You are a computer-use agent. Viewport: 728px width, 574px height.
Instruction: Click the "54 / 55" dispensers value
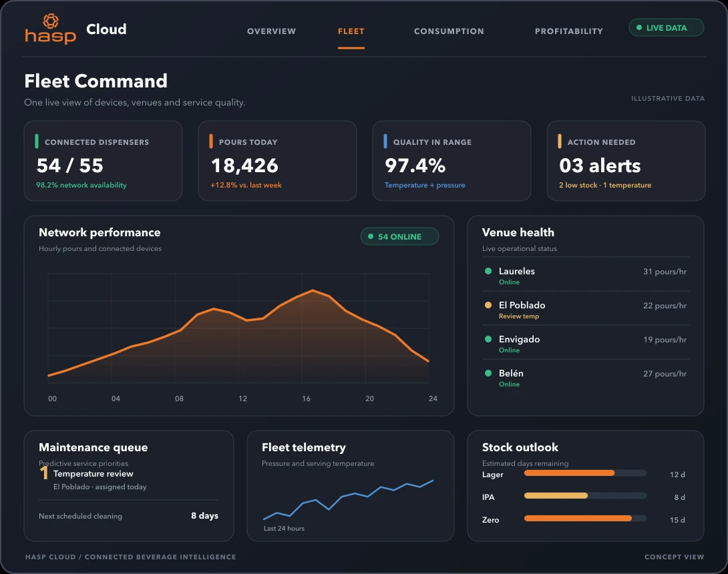pyautogui.click(x=69, y=166)
